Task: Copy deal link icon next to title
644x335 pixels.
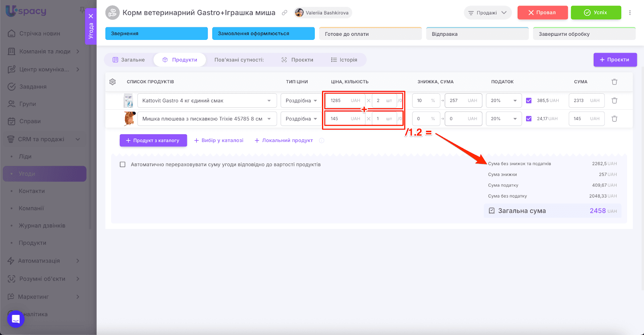Action: pyautogui.click(x=285, y=13)
